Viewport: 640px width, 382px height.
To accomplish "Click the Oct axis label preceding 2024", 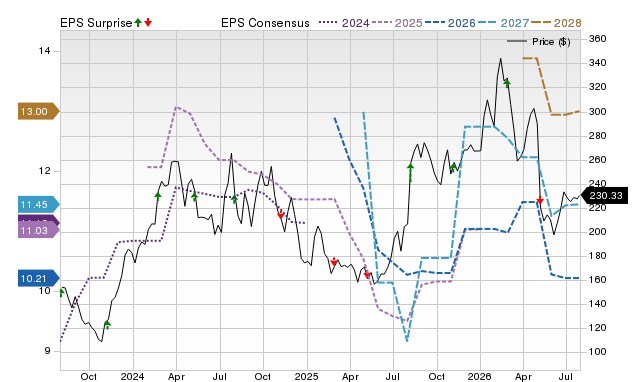I will pyautogui.click(x=89, y=376).
